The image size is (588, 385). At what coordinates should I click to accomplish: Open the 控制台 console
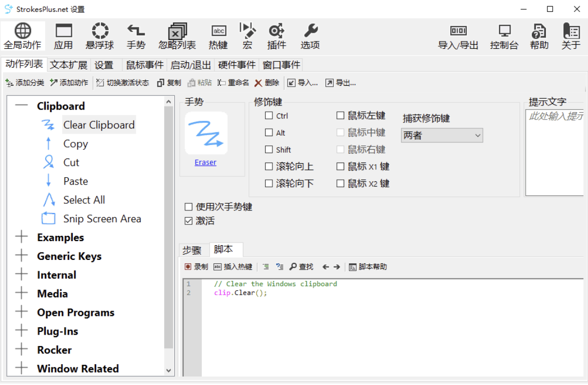pyautogui.click(x=504, y=35)
